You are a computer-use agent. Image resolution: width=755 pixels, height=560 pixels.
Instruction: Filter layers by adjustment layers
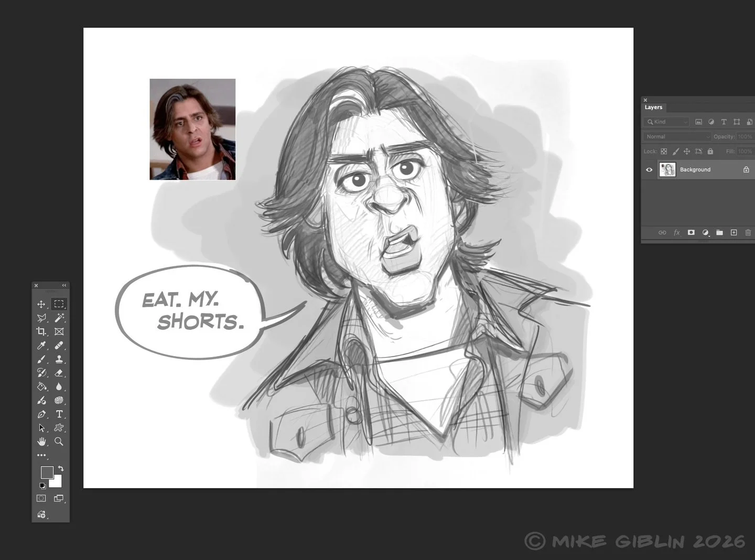coord(711,122)
